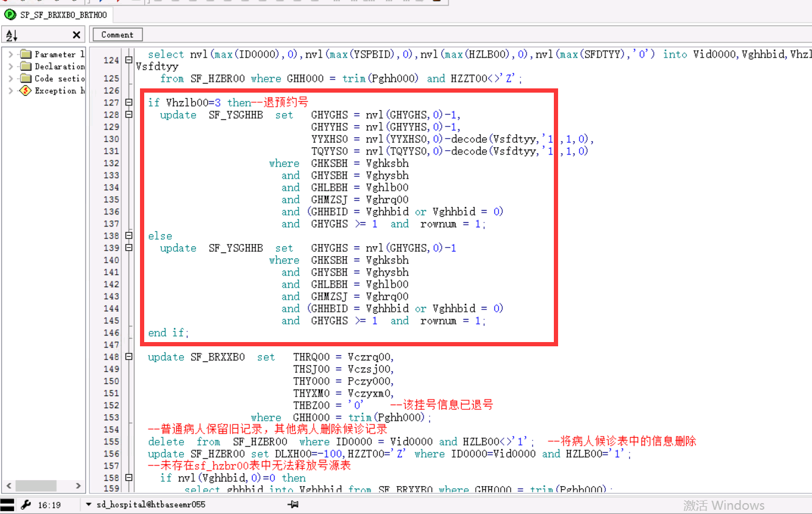
Task: Open the wrench settings icon in the status bar
Action: [x=25, y=505]
